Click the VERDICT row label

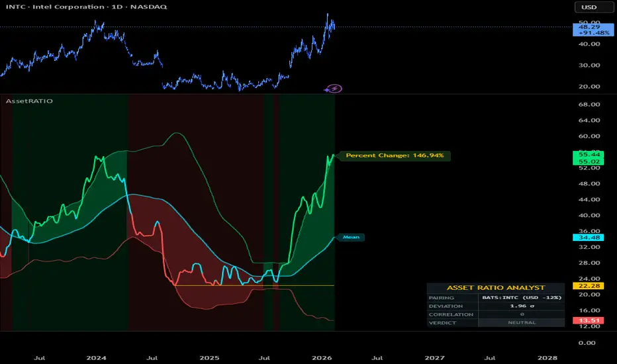point(443,323)
